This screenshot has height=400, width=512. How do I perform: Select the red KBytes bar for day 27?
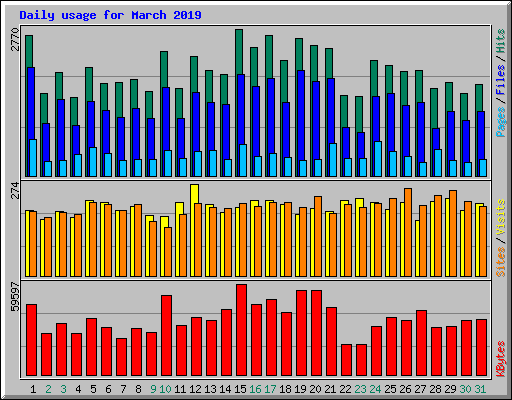[x=422, y=343]
